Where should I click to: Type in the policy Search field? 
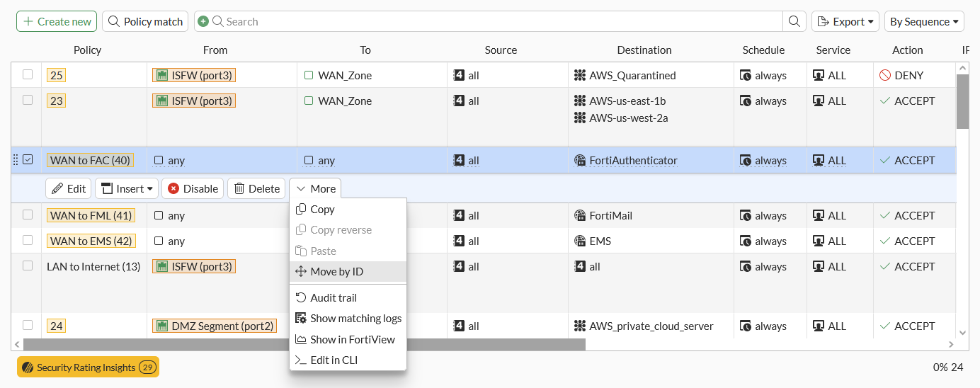coord(496,21)
